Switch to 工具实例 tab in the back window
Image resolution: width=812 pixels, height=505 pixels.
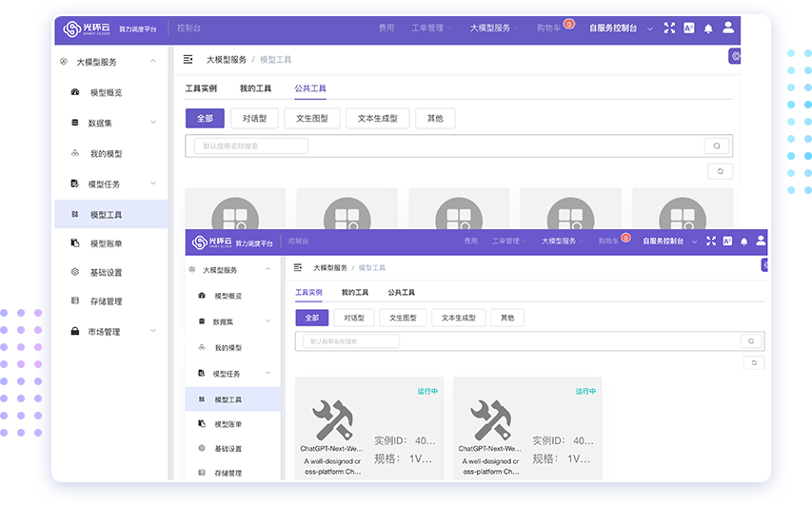click(201, 88)
